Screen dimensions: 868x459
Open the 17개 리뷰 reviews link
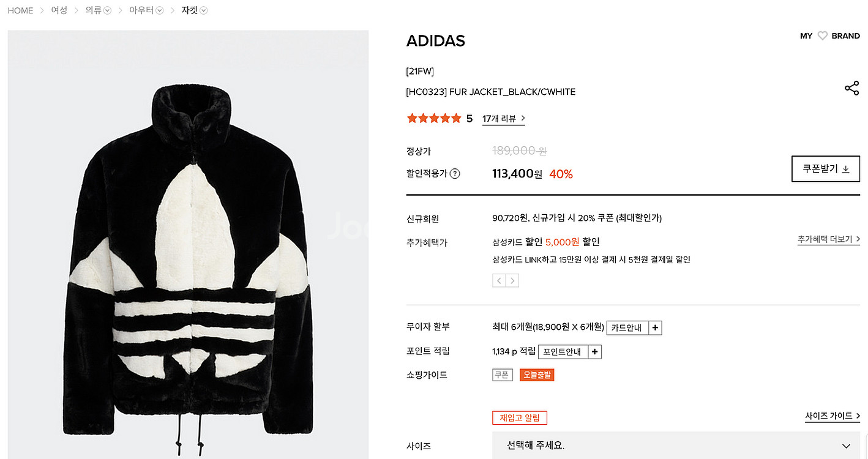(504, 119)
